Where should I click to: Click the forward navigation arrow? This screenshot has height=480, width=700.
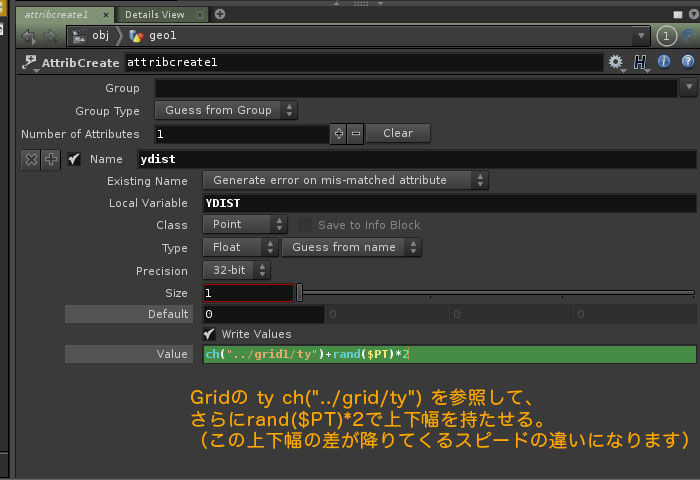49,36
